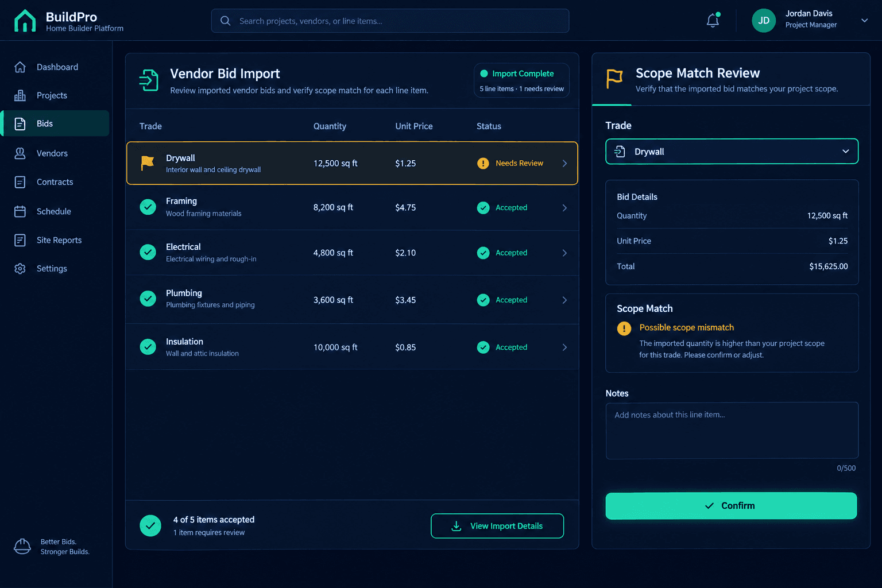Viewport: 882px width, 588px height.
Task: Expand the Framing row chevron
Action: click(564, 208)
